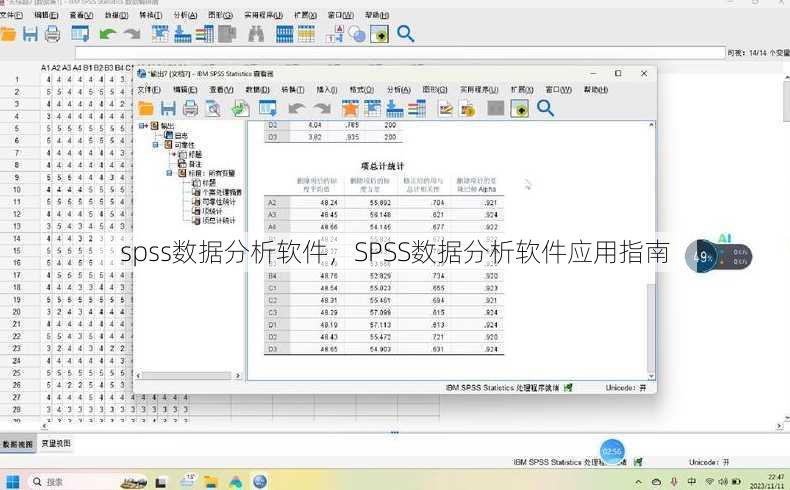This screenshot has width=790, height=490.
Task: Click the recall dialogs icon in the Viewer toolbar
Action: [268, 108]
